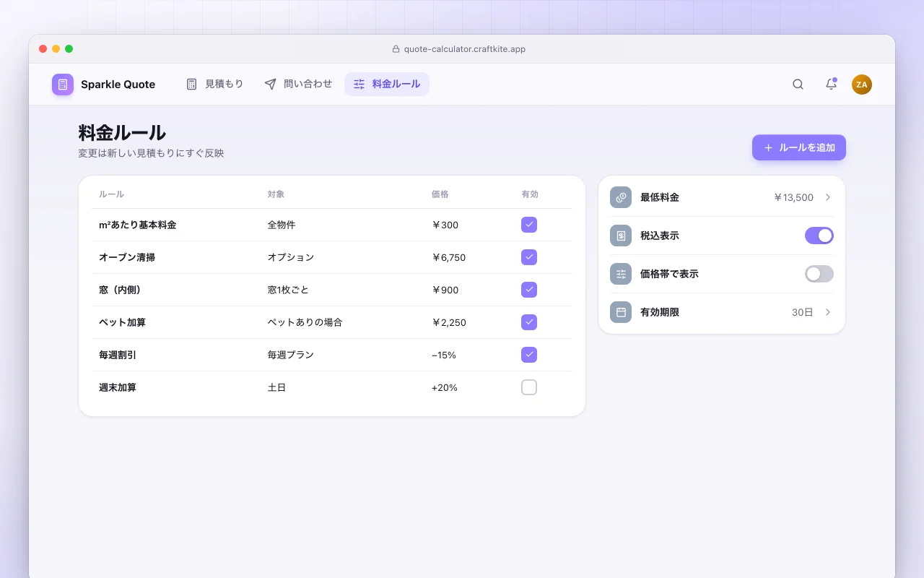The height and width of the screenshot is (578, 924).
Task: Click the 対象 column header
Action: pos(276,194)
